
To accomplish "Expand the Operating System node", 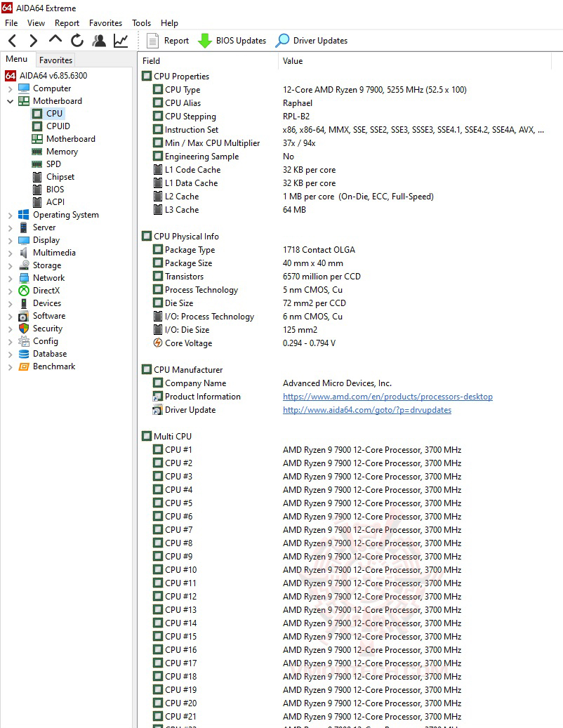I will [11, 215].
